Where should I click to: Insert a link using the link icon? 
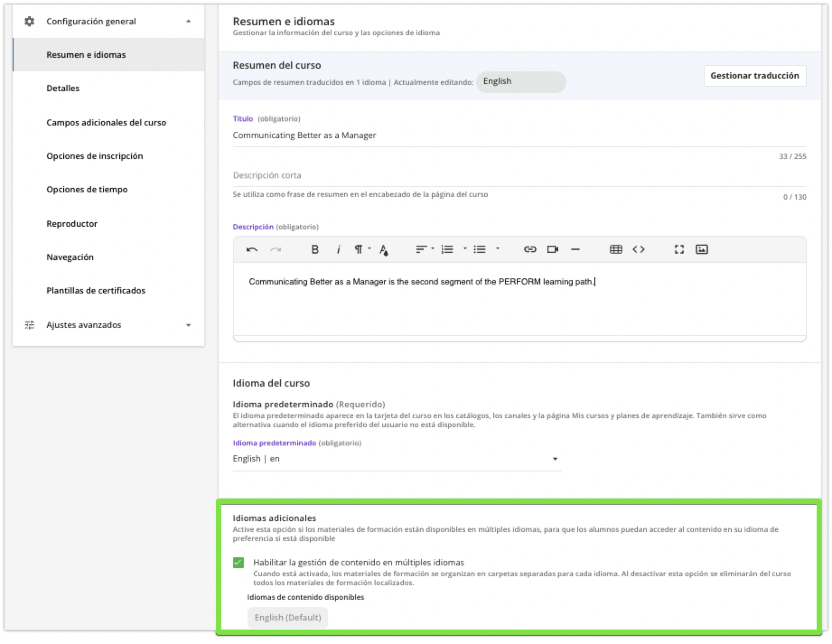tap(529, 249)
